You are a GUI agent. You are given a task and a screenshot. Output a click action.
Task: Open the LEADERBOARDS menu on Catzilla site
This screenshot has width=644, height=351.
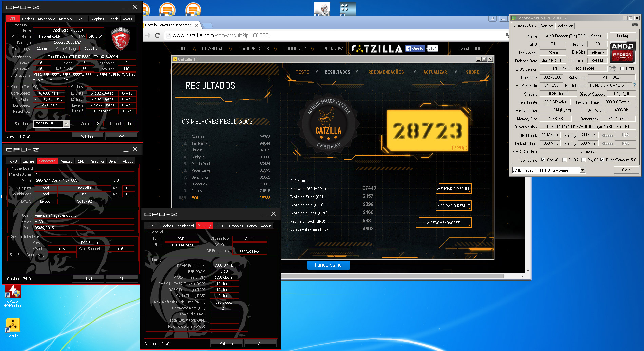253,49
